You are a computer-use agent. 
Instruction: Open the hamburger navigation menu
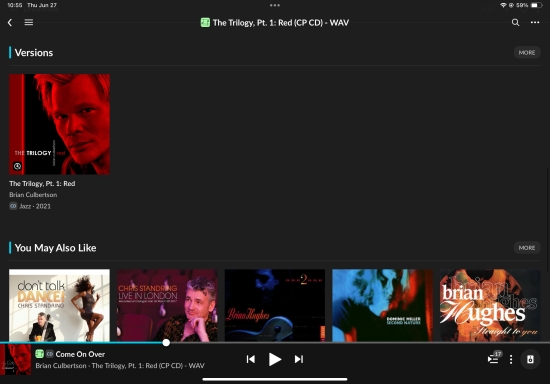pyautogui.click(x=29, y=22)
